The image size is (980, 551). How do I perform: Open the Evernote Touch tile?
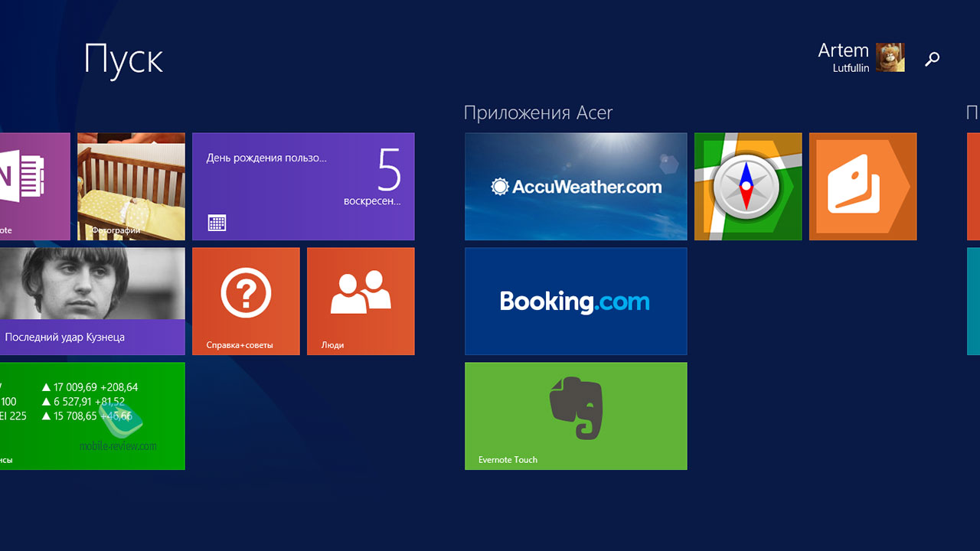[x=576, y=416]
